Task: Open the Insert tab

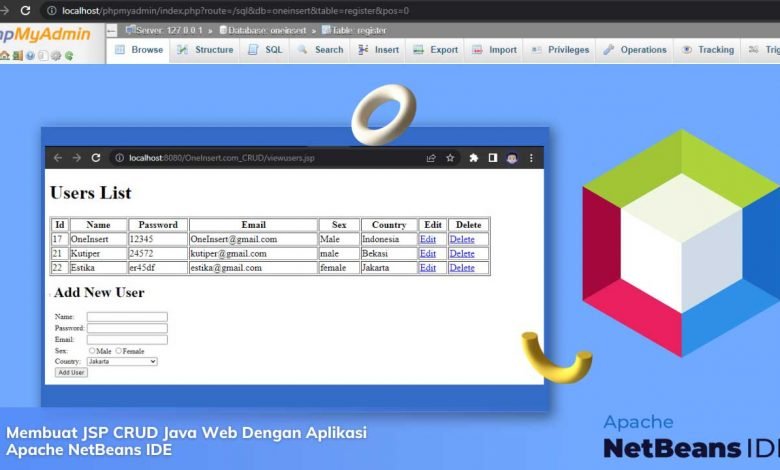Action: 379,50
